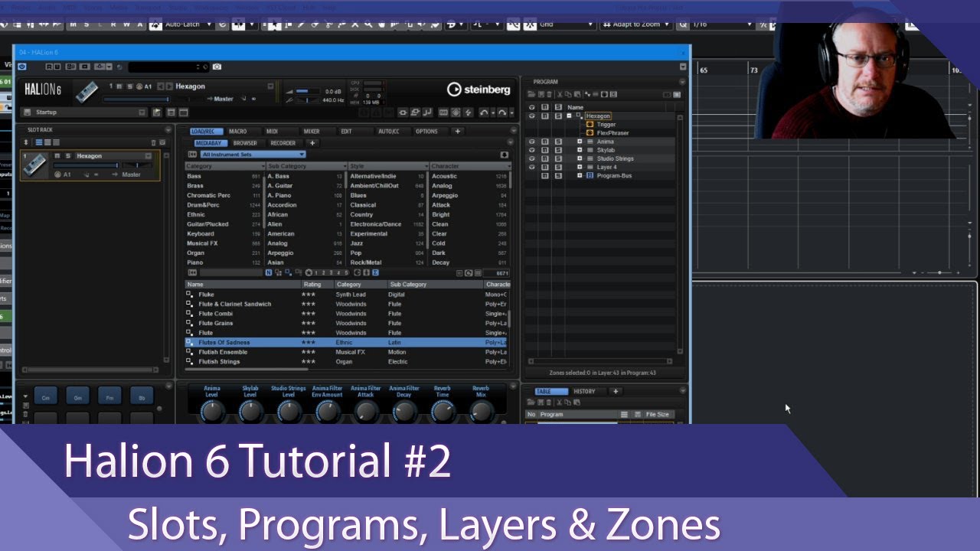Click the Program tree load folder icon
The image size is (980, 551).
point(531,94)
